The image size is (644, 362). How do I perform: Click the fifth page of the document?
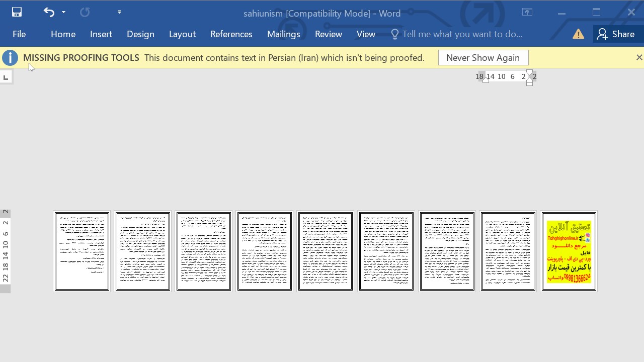pyautogui.click(x=326, y=251)
